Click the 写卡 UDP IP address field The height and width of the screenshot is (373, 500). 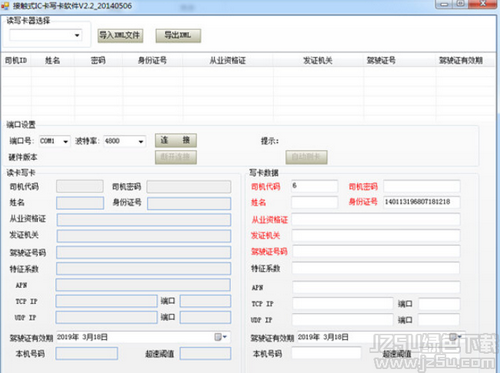343,320
